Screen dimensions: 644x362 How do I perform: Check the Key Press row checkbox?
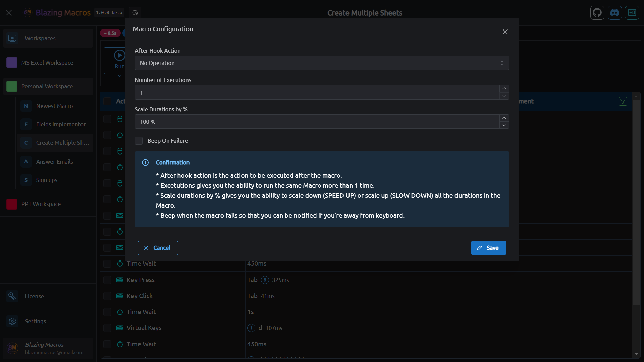(107, 280)
